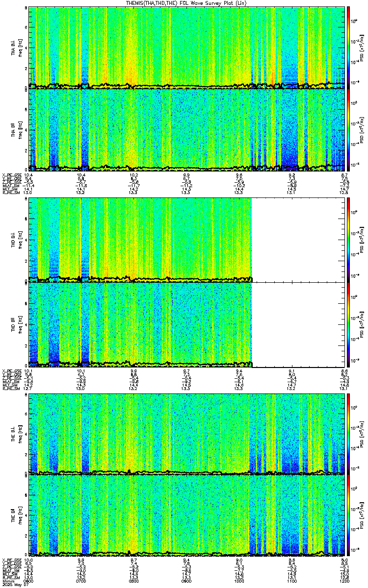Click the 0700 time tick label
The image size is (368, 588).
pyautogui.click(x=81, y=581)
